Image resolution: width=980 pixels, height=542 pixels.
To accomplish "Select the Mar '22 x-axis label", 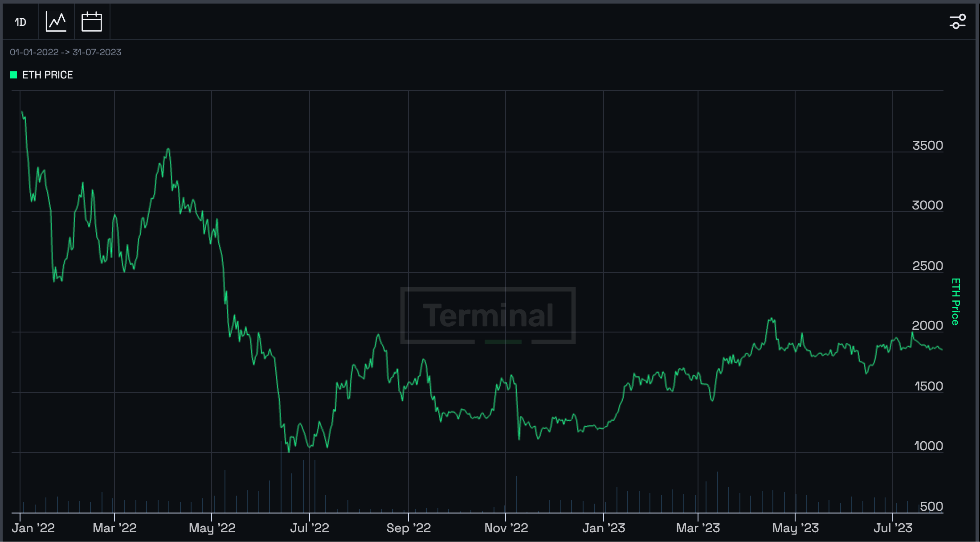I will (114, 528).
